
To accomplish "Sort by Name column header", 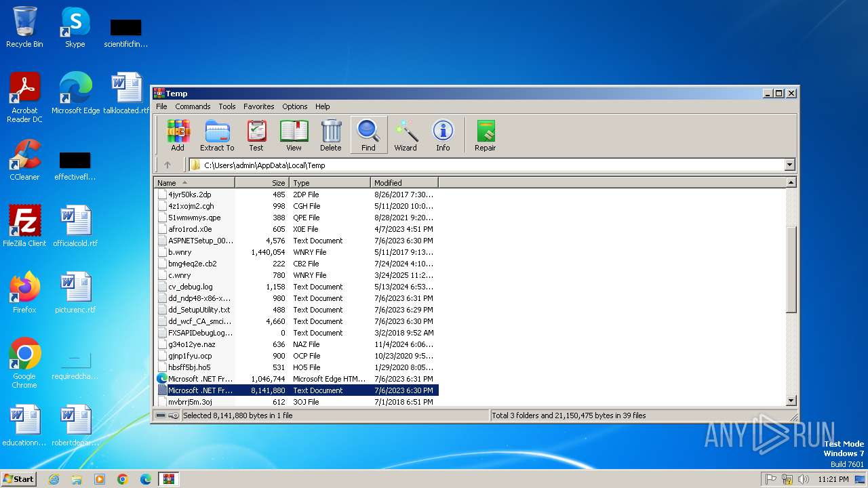I will pos(195,183).
